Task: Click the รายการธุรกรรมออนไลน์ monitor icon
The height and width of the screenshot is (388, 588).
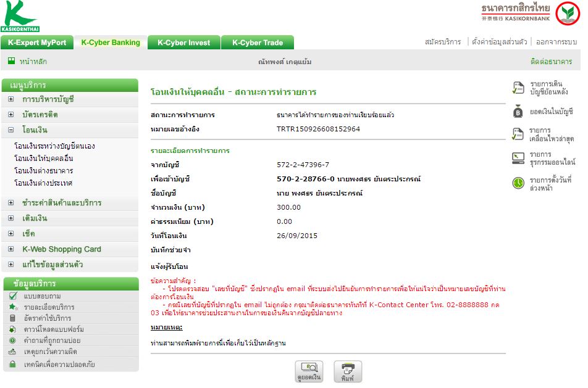Action: pos(518,158)
